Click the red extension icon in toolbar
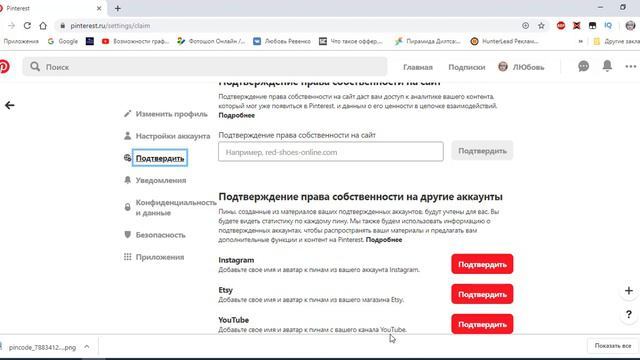Viewport: 640px width, 360px height. pyautogui.click(x=561, y=26)
